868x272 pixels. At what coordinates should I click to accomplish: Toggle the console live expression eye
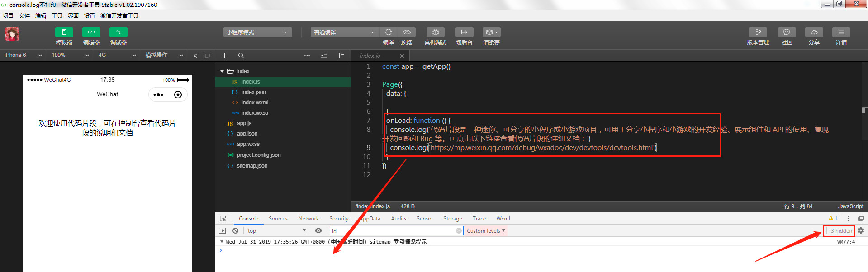[x=318, y=231]
